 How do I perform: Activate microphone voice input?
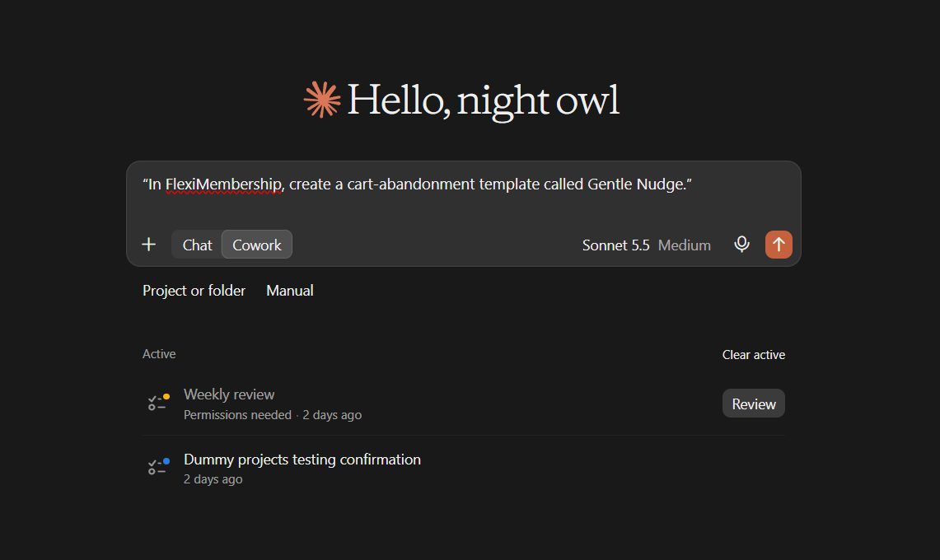pyautogui.click(x=741, y=245)
